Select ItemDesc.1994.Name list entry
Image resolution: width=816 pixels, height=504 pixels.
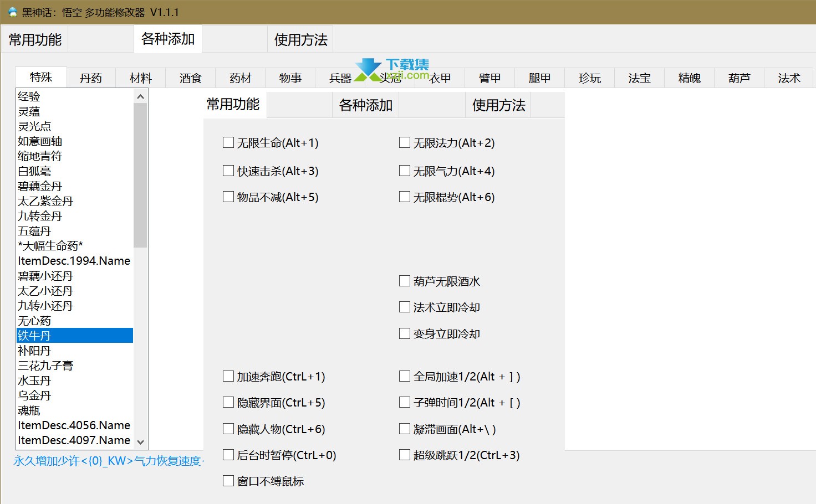(75, 261)
